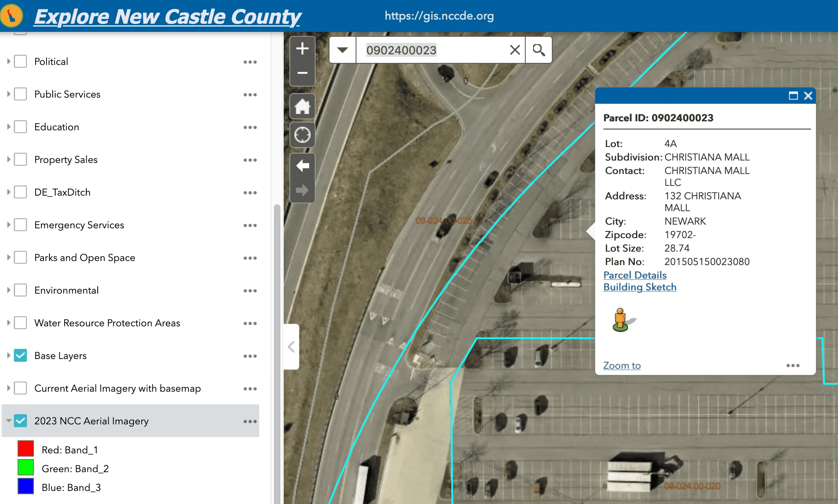Click the Zoom to link
The image size is (838, 504).
pos(622,366)
